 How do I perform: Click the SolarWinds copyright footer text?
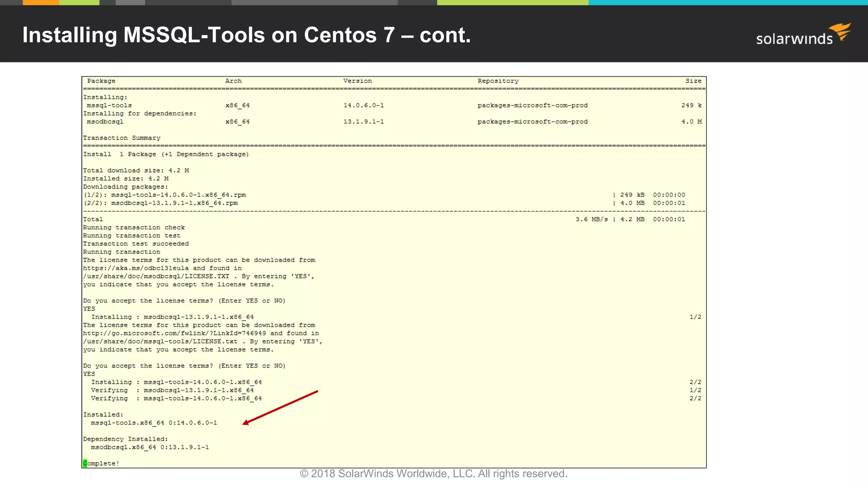click(x=434, y=474)
